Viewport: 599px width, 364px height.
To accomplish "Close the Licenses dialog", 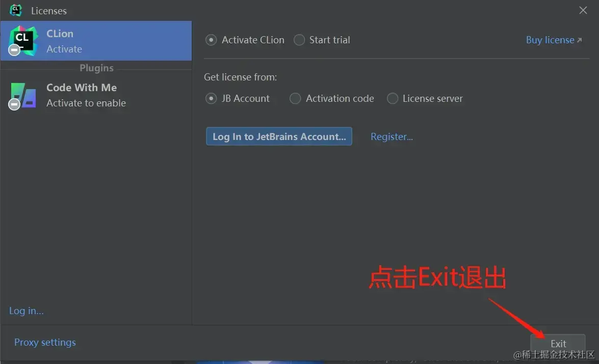I will (x=583, y=10).
